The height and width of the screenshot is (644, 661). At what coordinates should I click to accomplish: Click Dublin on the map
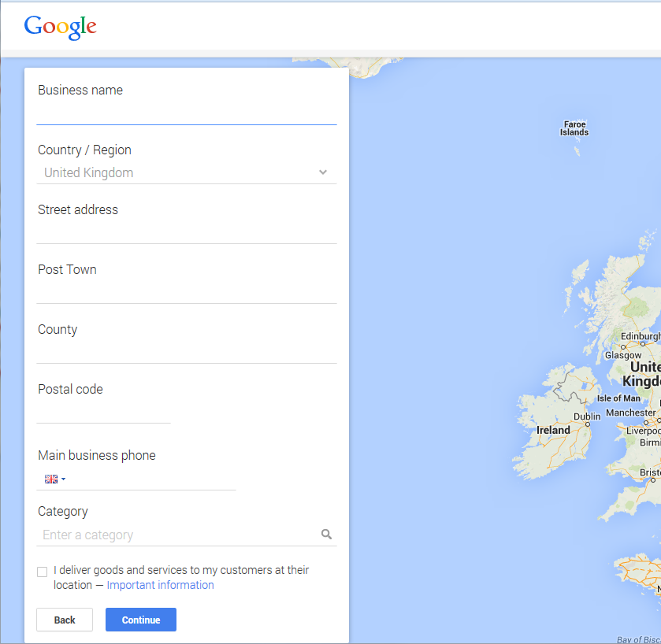(587, 417)
